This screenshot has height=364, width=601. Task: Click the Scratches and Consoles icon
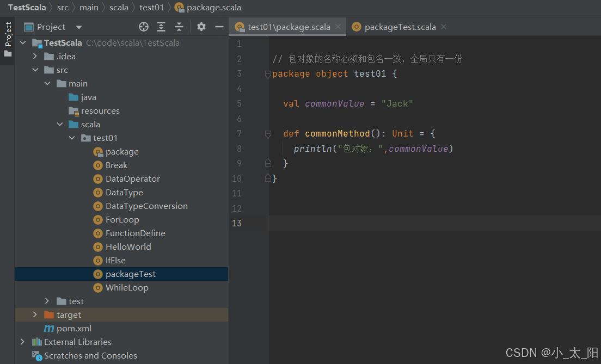pos(37,356)
